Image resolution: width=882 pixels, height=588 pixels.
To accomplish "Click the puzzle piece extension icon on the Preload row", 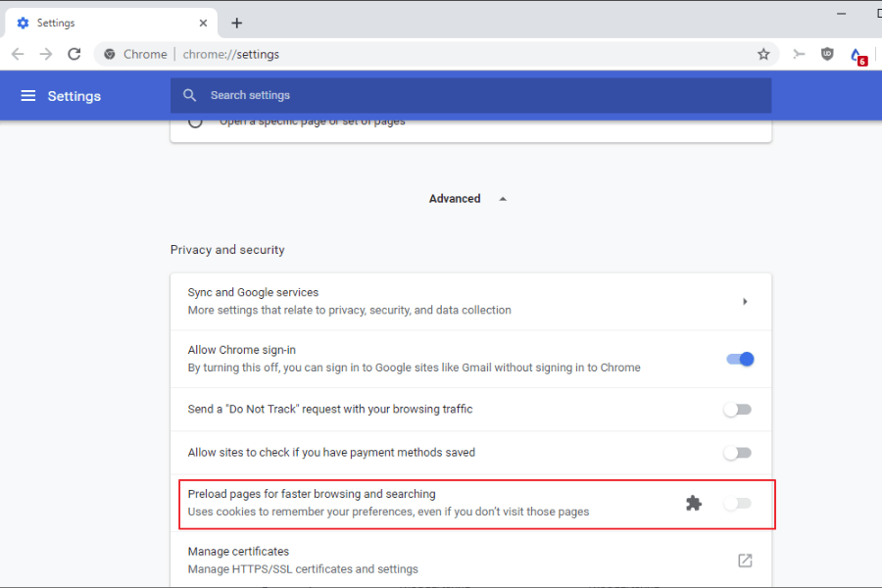I will [x=694, y=504].
